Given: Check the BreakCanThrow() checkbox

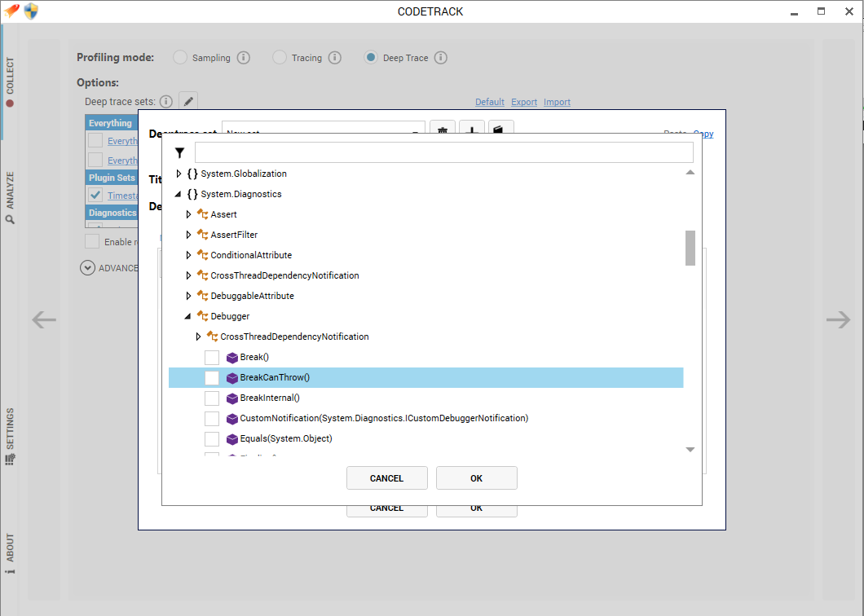Looking at the screenshot, I should pos(212,378).
